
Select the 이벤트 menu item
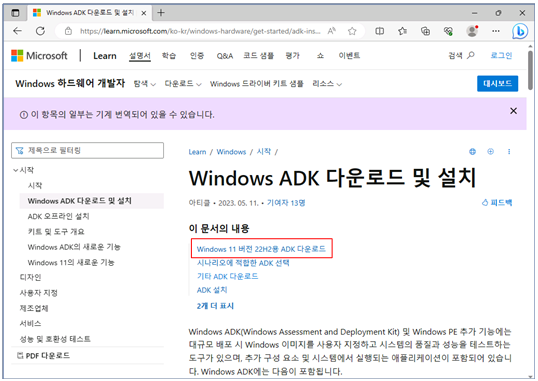349,56
